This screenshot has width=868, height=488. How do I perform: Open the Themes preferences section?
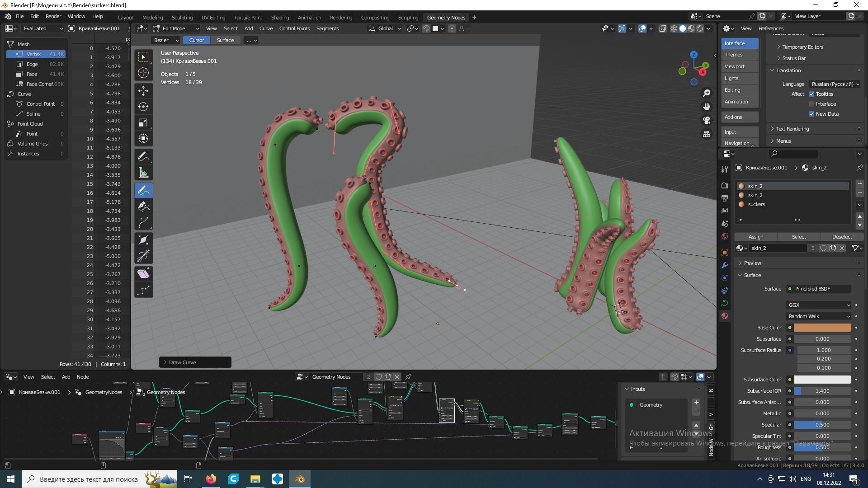(740, 55)
